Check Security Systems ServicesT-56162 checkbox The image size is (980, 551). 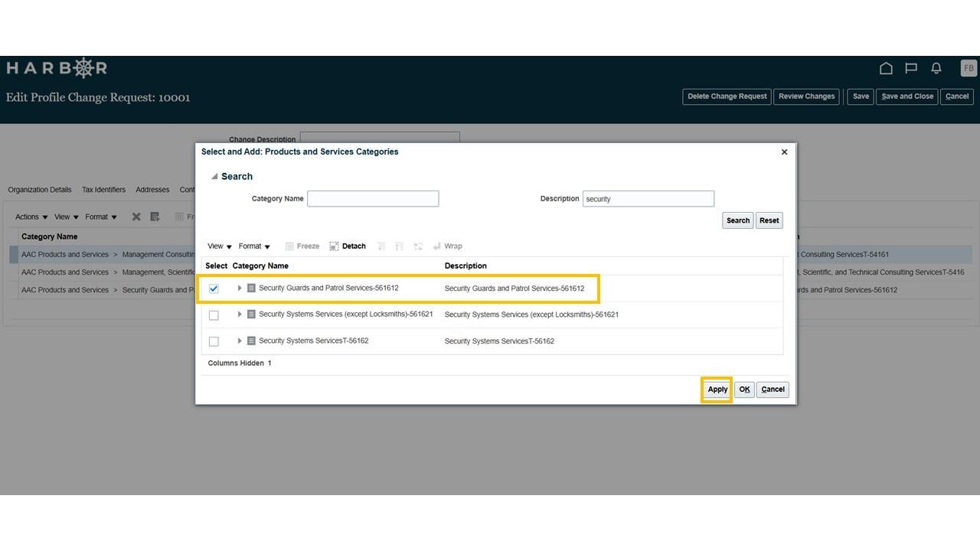click(x=214, y=341)
